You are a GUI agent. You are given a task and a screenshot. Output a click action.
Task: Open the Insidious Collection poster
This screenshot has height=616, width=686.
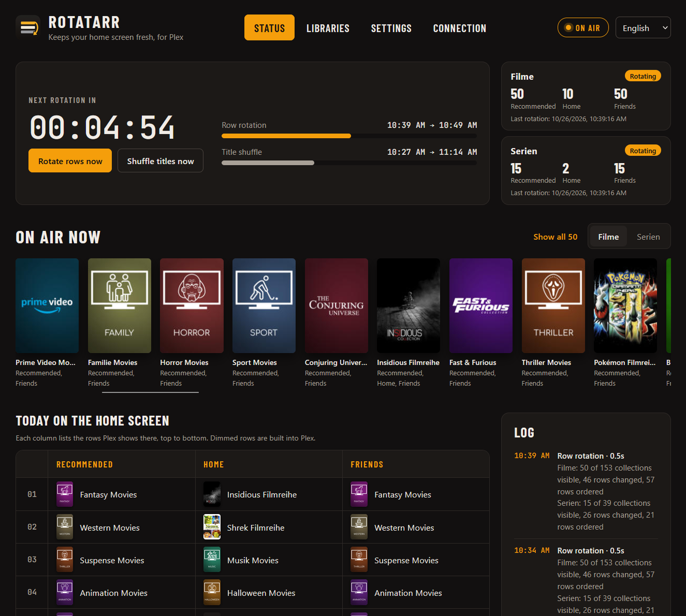pos(409,306)
